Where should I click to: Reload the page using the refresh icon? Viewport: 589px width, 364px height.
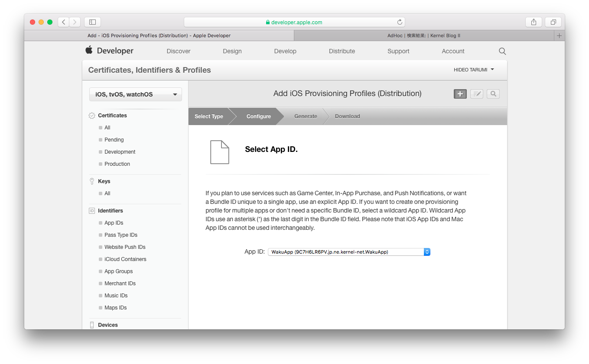400,22
